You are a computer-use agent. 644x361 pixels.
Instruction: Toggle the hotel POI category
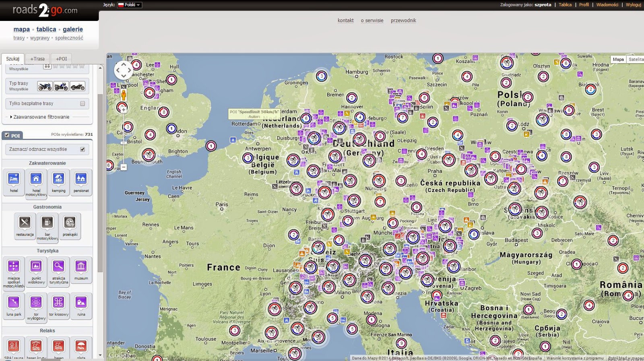point(14,182)
